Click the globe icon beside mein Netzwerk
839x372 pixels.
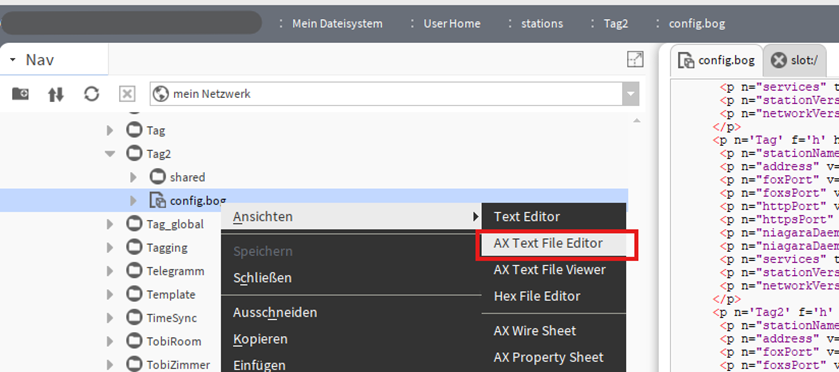161,94
